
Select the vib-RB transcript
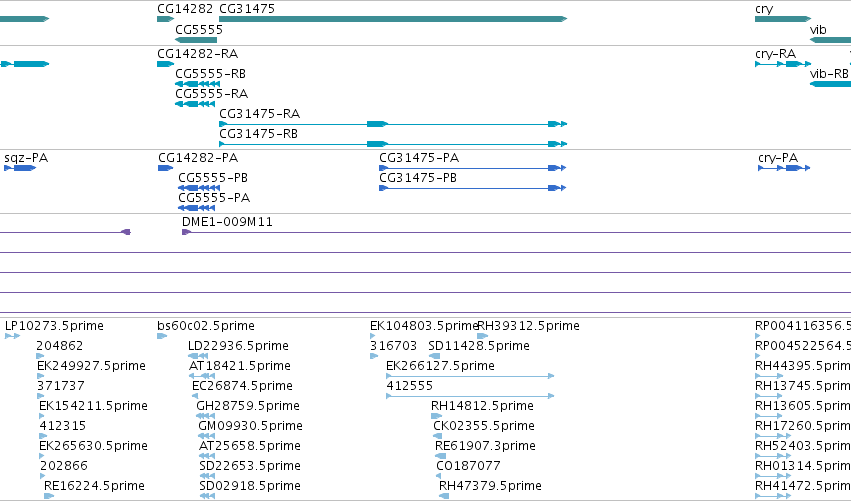[830, 84]
